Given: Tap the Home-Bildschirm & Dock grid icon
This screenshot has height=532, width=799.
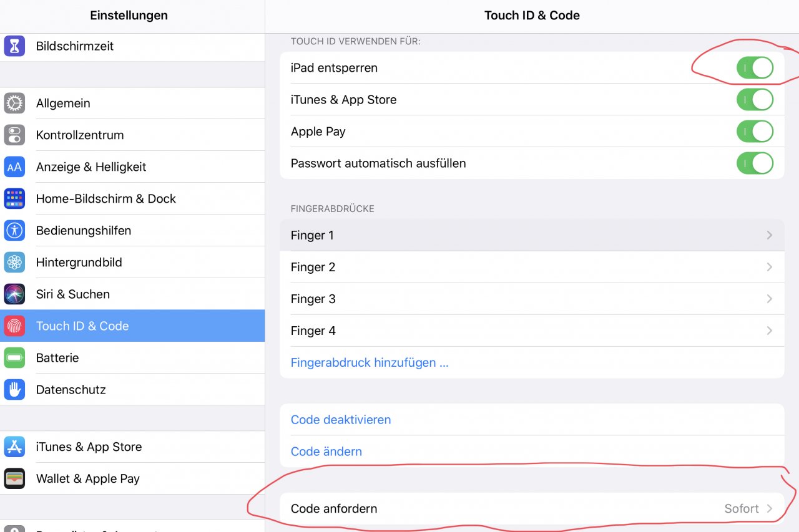Looking at the screenshot, I should coord(14,198).
